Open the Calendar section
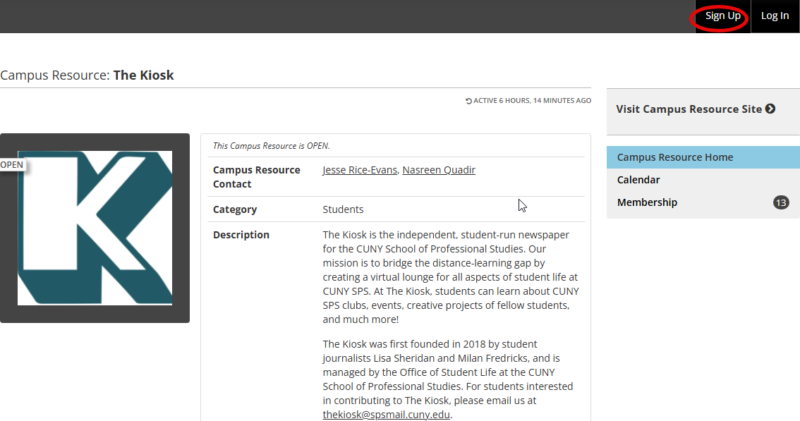Viewport: 800px width, 421px height. (x=703, y=180)
